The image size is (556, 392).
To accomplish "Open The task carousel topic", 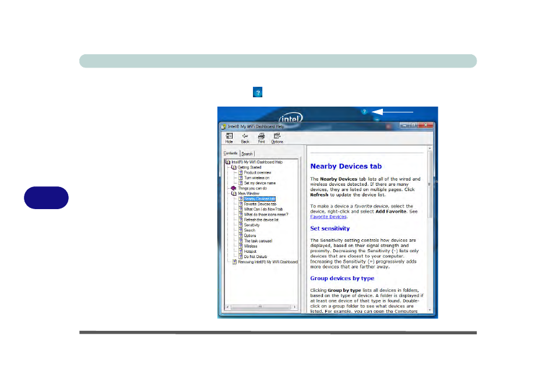I will click(x=258, y=241).
